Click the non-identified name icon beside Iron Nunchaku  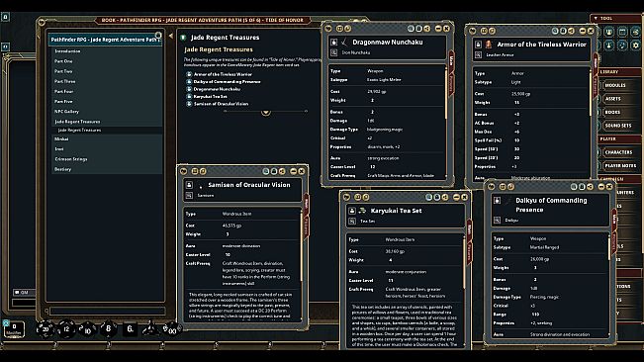334,52
